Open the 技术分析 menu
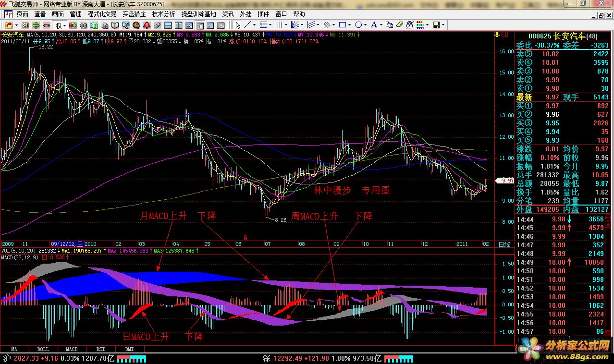 point(164,14)
